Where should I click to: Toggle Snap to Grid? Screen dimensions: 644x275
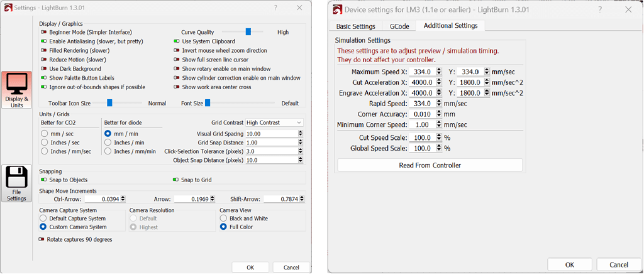[176, 180]
